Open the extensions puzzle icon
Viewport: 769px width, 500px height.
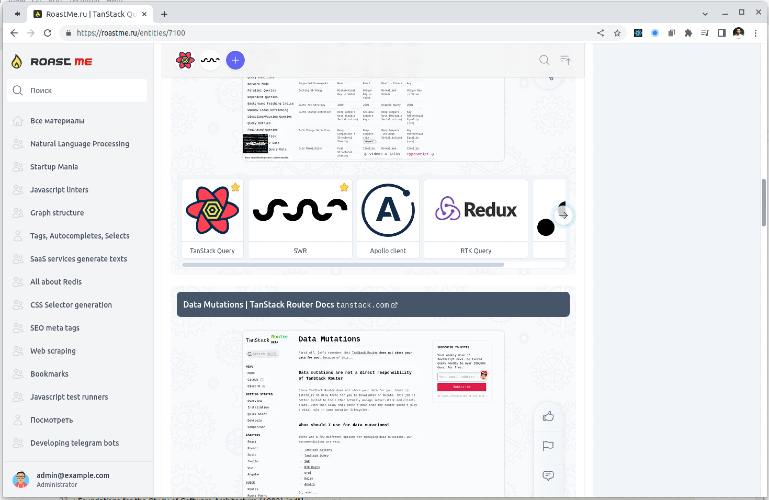point(688,33)
